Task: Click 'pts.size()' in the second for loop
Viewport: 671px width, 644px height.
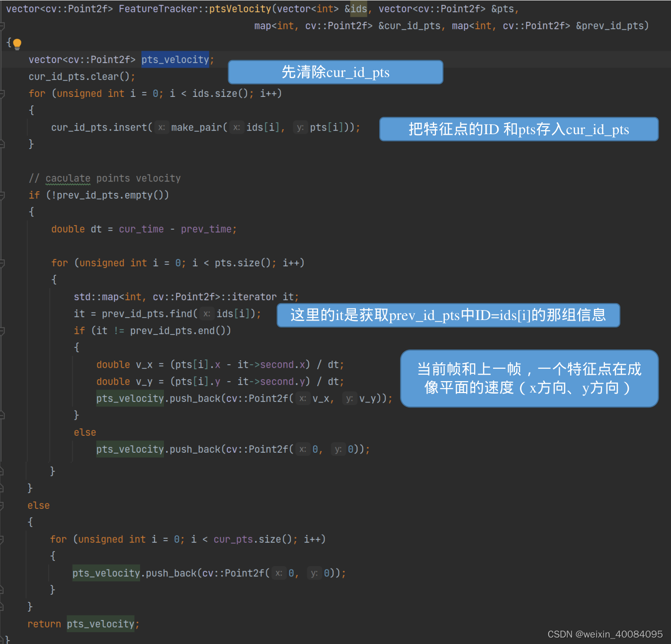Action: coord(243,263)
